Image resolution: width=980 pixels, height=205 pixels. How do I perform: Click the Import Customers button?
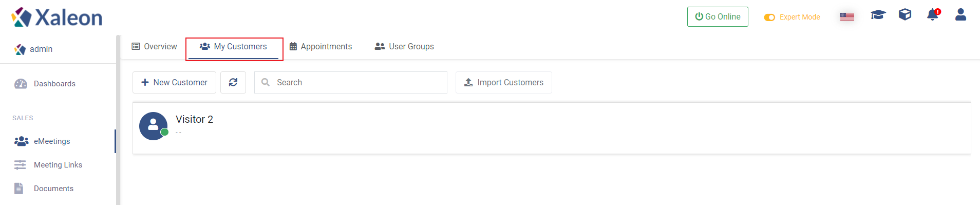pyautogui.click(x=504, y=82)
